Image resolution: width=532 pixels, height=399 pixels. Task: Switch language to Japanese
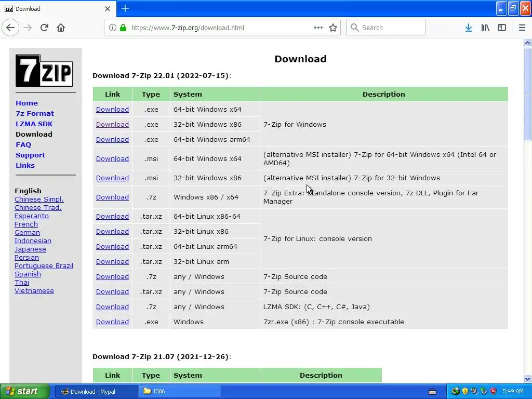pos(30,249)
